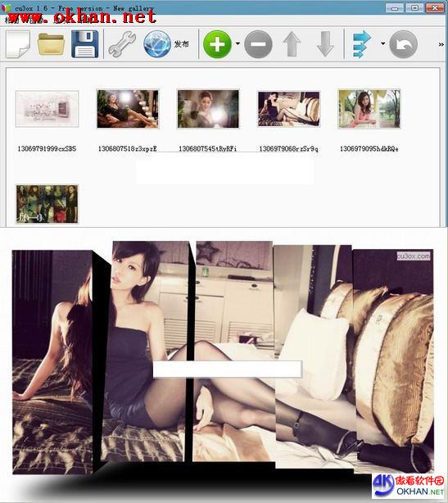
Task: Move image down with the down arrow
Action: click(325, 44)
